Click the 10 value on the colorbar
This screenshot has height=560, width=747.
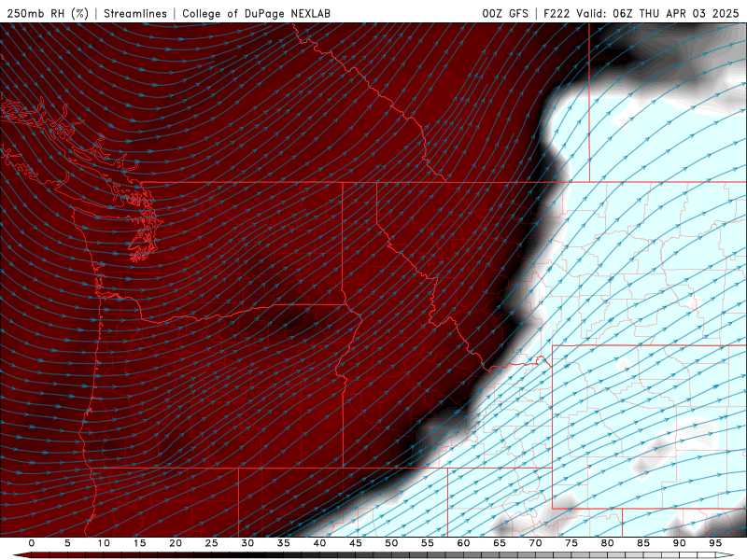(x=104, y=543)
